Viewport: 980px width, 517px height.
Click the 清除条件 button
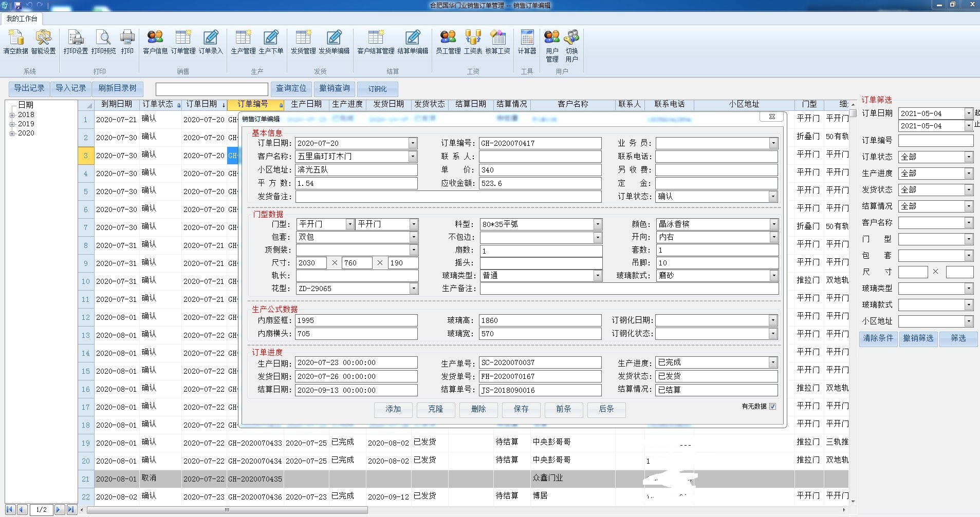pyautogui.click(x=878, y=338)
